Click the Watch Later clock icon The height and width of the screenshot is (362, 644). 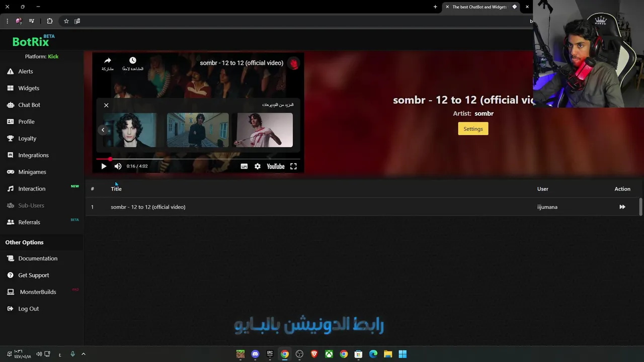click(x=133, y=60)
